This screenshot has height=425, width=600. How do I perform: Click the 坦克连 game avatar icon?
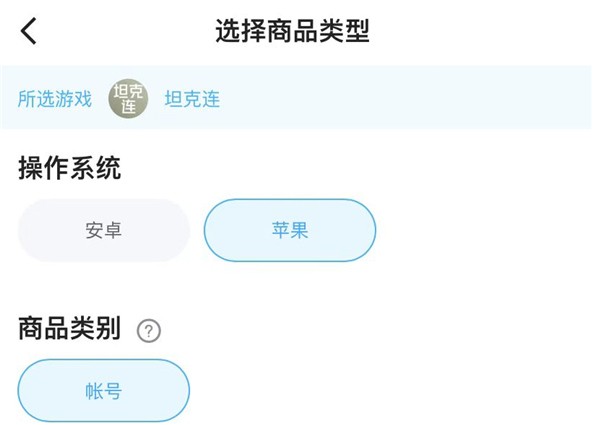pyautogui.click(x=128, y=98)
